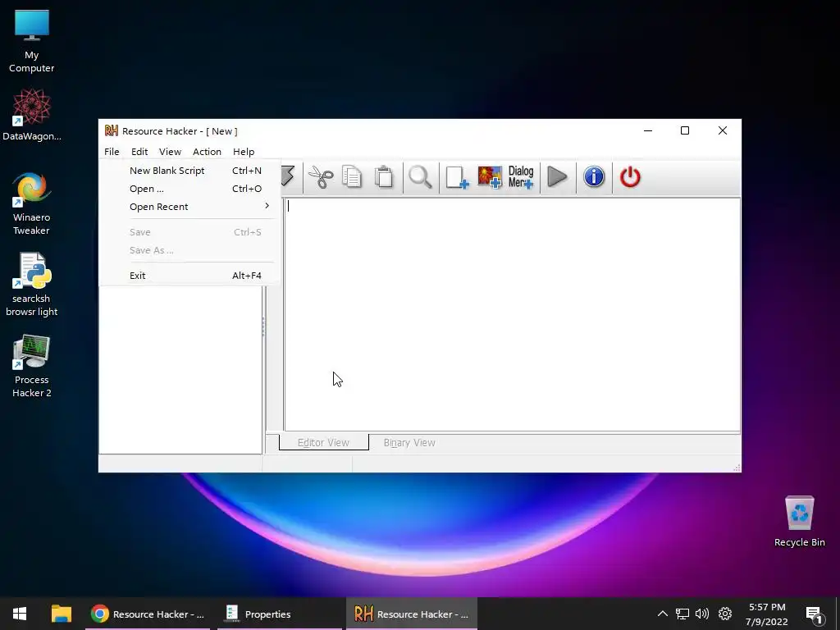The image size is (840, 630).
Task: Click the Copy toolbar icon
Action: [x=352, y=177]
